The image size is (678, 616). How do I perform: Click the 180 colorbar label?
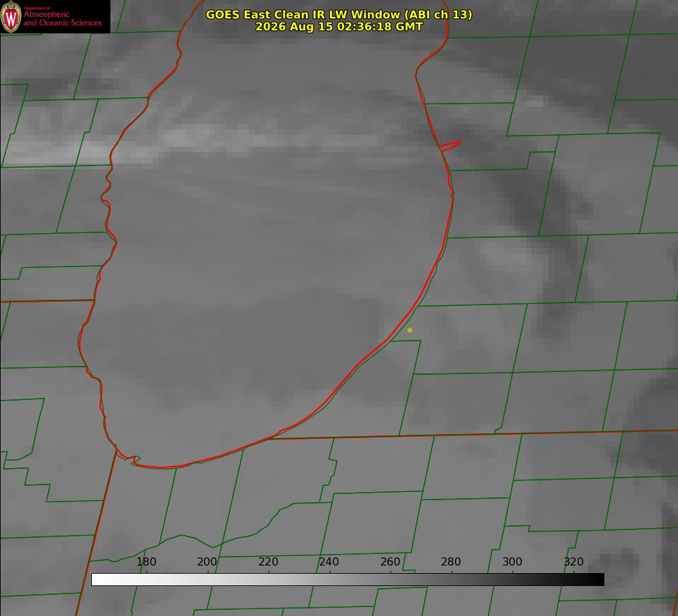coord(146,561)
